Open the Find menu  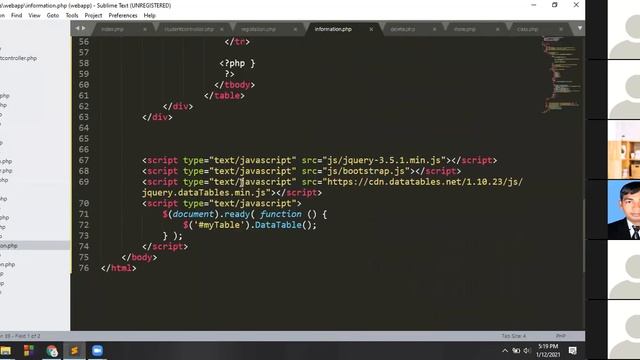pyautogui.click(x=16, y=16)
